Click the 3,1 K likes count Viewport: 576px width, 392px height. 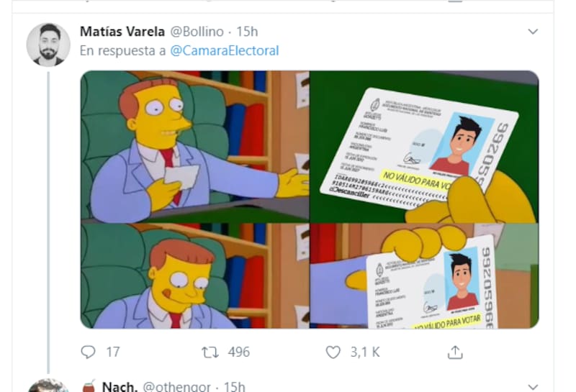[x=365, y=352]
